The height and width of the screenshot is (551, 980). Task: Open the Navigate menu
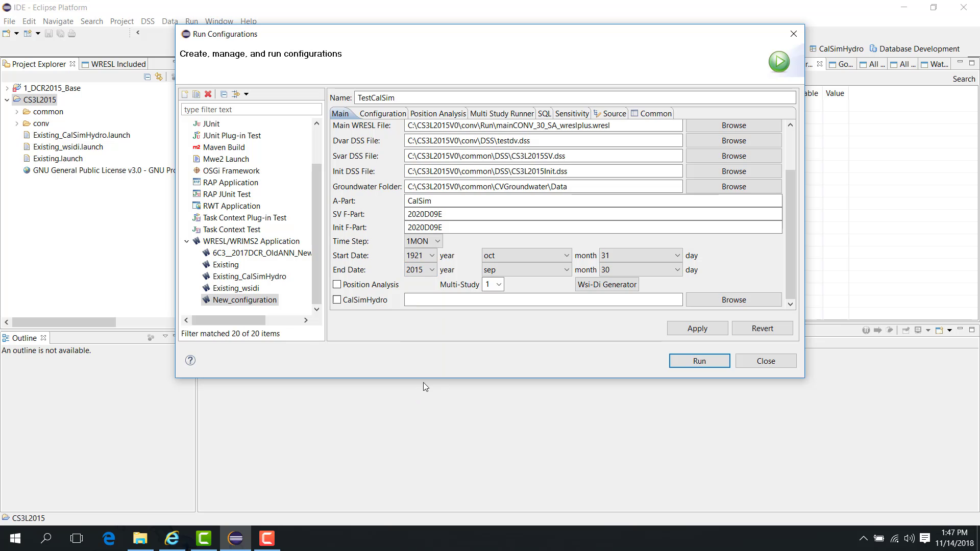(58, 21)
